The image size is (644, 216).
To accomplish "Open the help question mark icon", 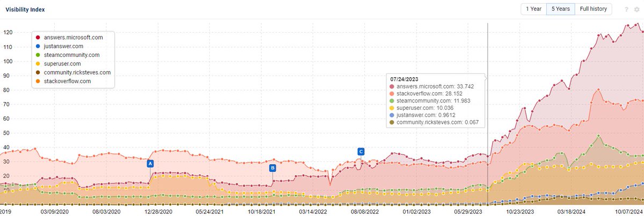I will pyautogui.click(x=626, y=10).
